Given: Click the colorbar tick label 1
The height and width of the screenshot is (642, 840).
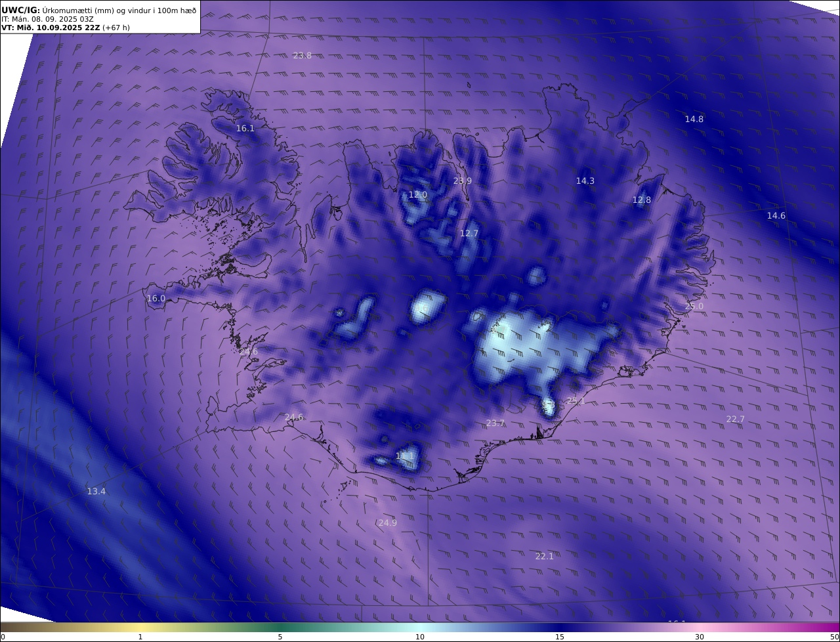Looking at the screenshot, I should coord(140,637).
